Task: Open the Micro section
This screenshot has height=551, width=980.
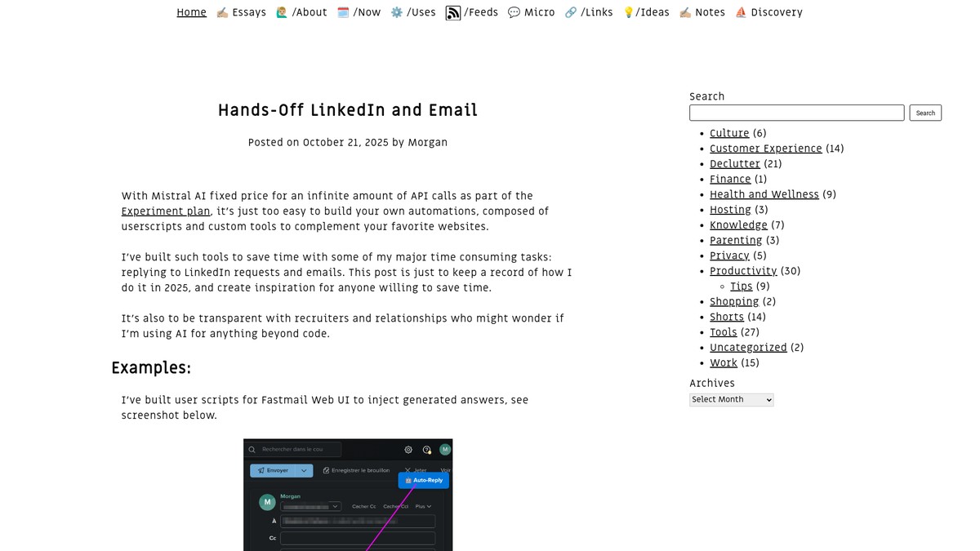Action: 531,12
